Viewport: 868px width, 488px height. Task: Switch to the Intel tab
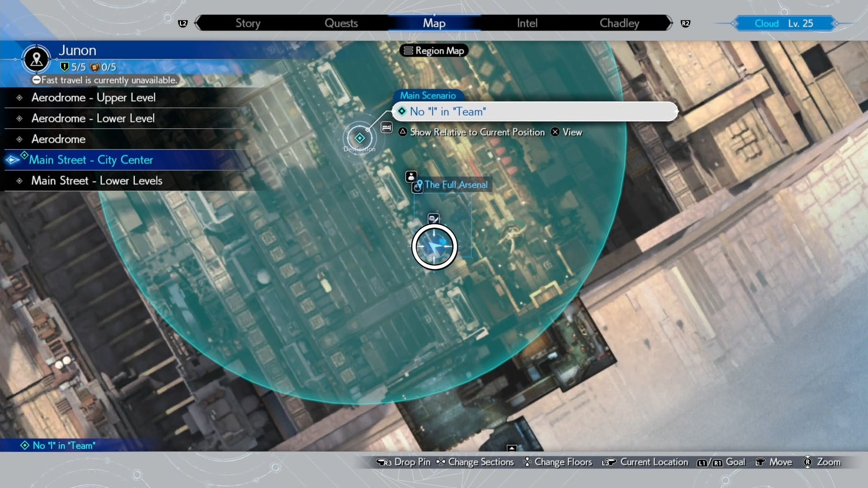tap(527, 23)
